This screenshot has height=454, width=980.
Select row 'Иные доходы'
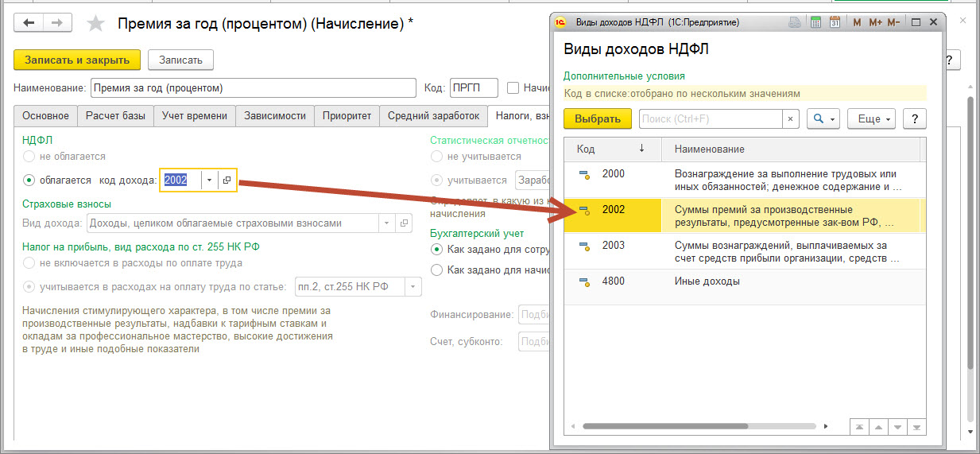[746, 287]
